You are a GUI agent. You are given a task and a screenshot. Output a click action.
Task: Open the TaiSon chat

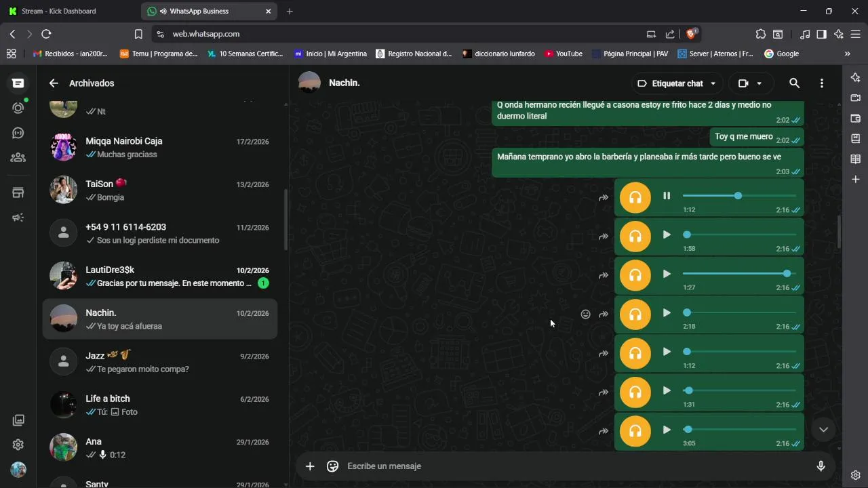160,190
